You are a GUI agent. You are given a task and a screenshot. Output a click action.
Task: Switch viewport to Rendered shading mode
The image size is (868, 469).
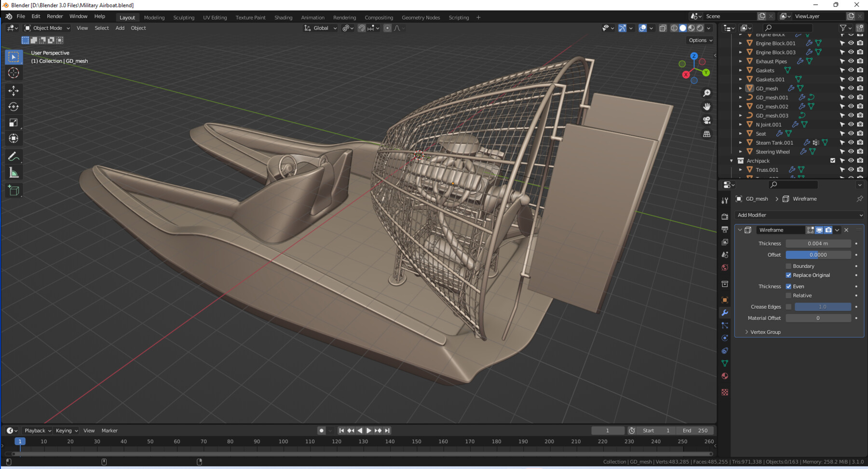pyautogui.click(x=699, y=28)
